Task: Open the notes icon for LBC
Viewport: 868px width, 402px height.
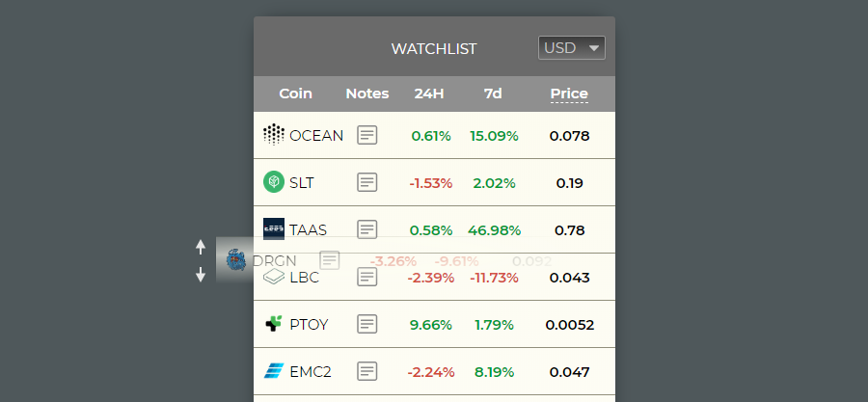Action: click(367, 277)
